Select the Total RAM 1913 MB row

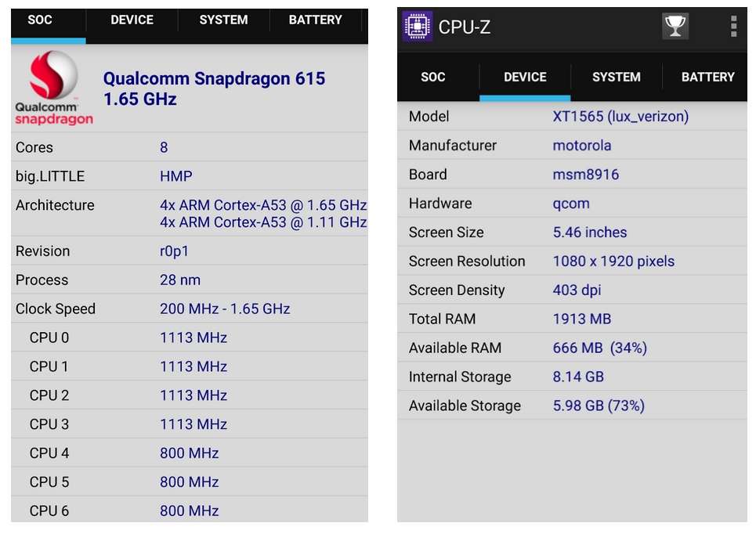point(573,319)
